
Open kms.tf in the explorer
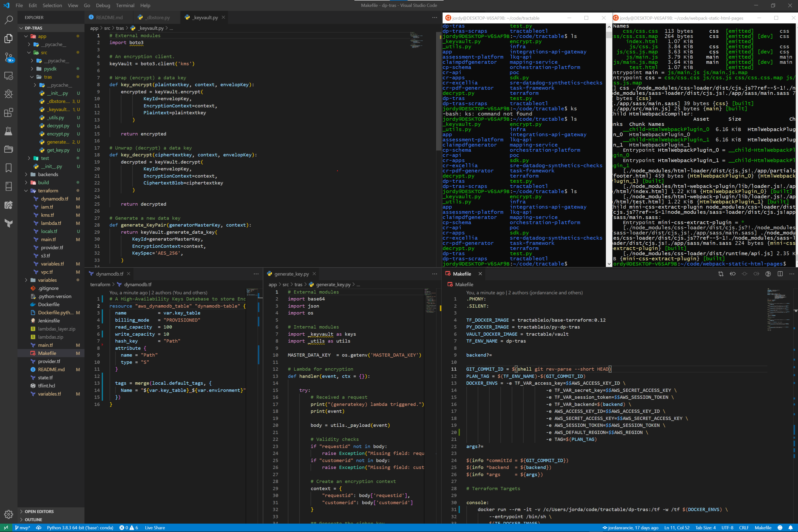(x=51, y=215)
